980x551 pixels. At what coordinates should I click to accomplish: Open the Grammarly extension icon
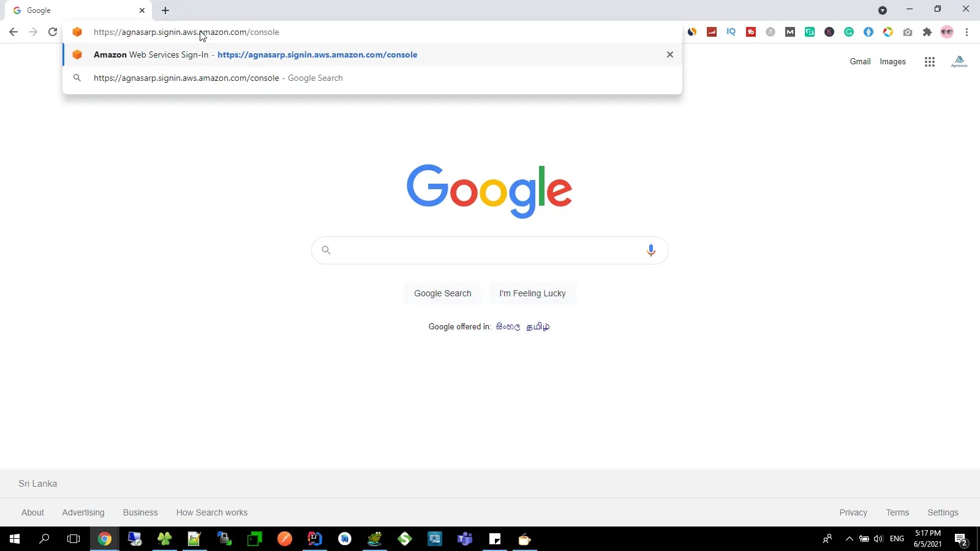click(x=849, y=32)
